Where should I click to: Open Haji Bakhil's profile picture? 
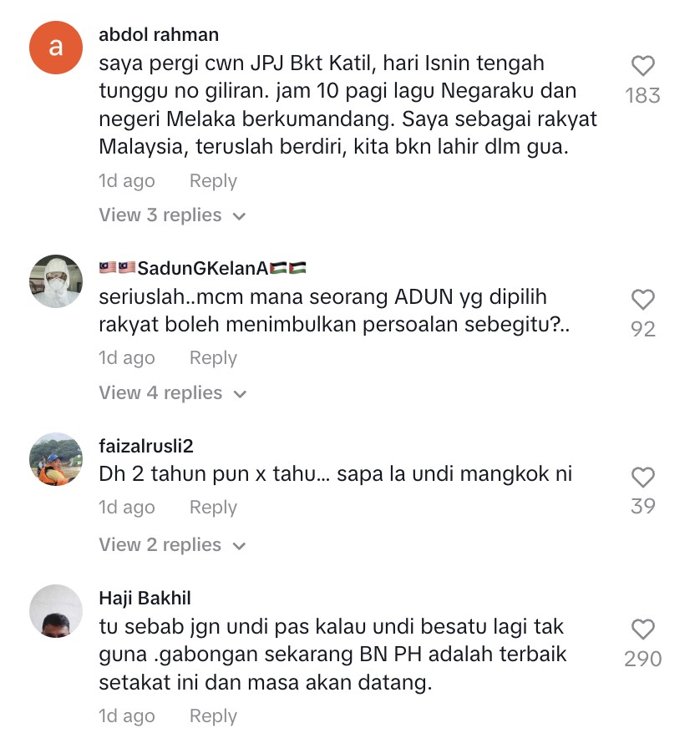click(56, 611)
